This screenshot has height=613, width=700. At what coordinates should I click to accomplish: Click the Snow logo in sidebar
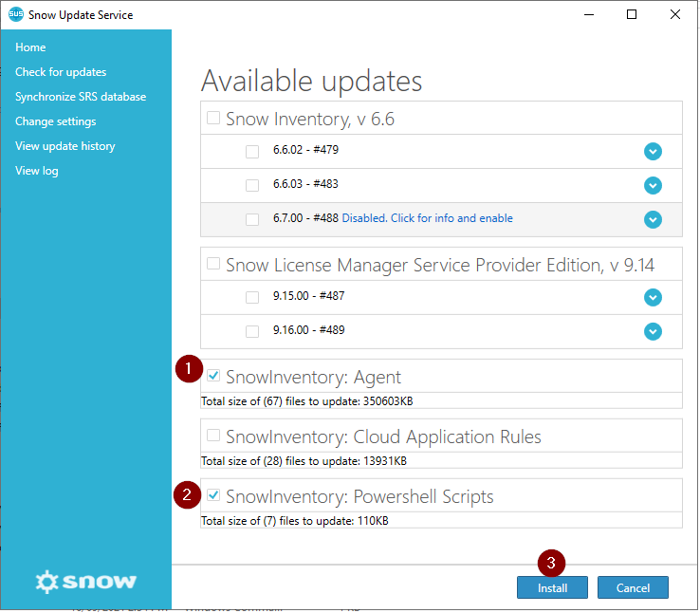pos(85,582)
